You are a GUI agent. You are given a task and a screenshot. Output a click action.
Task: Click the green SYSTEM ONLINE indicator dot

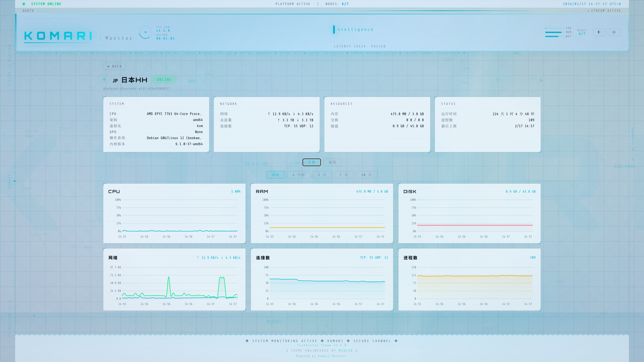click(x=24, y=4)
